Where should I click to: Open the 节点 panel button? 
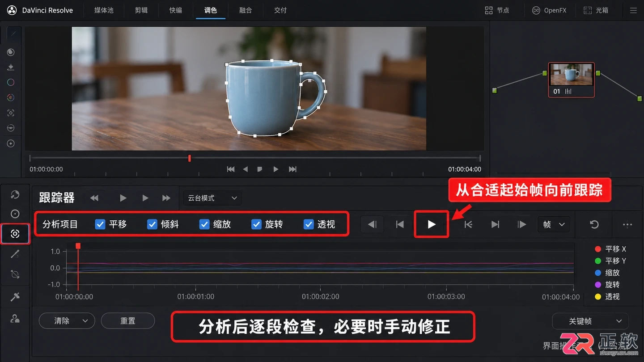pos(497,10)
